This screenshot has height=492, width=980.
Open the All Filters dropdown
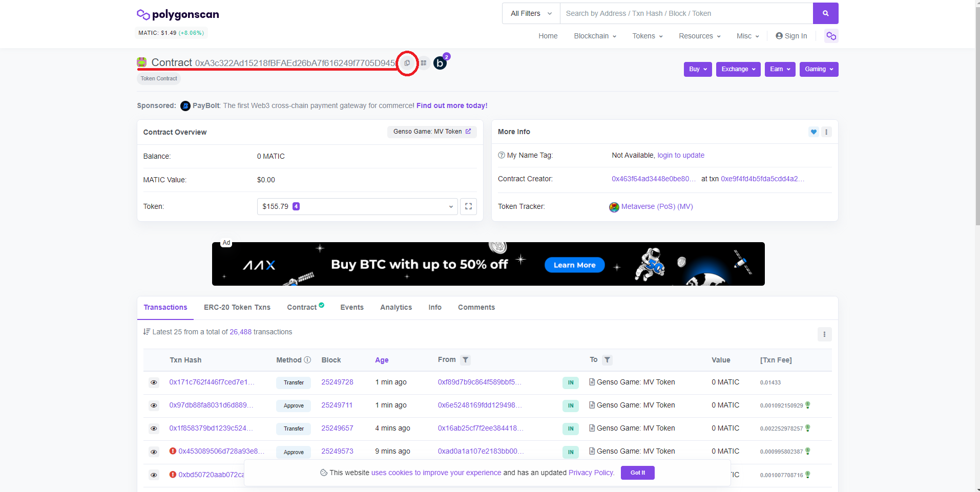coord(531,13)
